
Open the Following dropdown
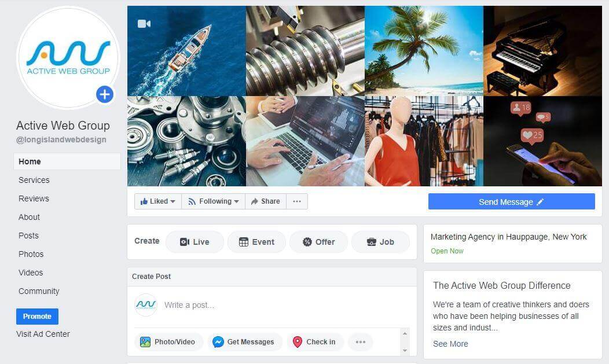(213, 201)
